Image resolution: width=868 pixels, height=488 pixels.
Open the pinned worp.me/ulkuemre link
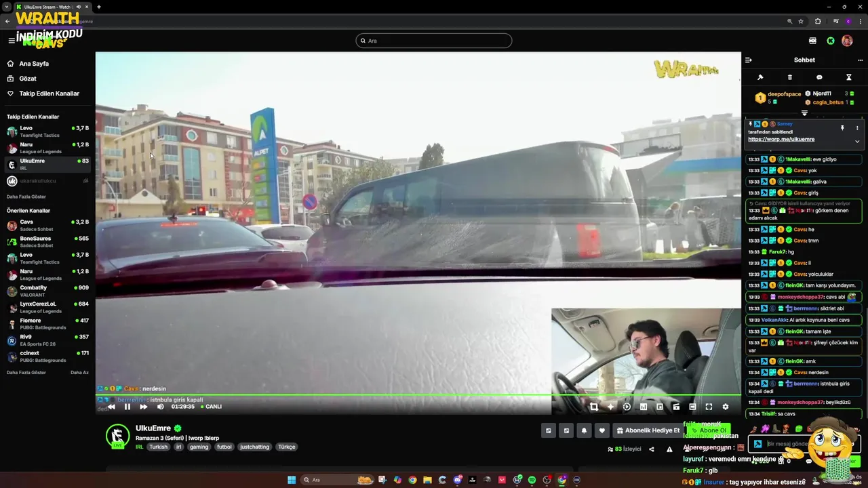pyautogui.click(x=781, y=139)
